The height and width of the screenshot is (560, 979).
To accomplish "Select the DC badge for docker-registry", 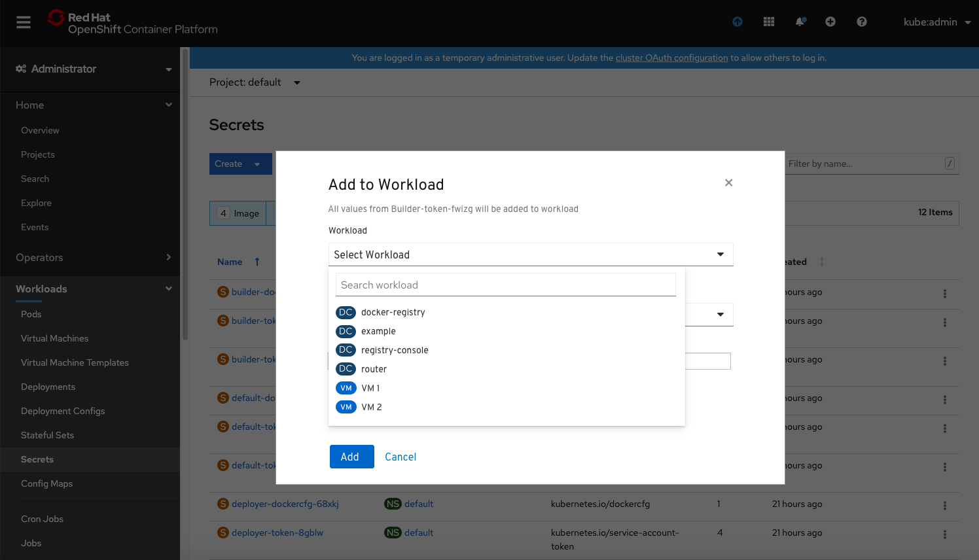I will tap(346, 313).
